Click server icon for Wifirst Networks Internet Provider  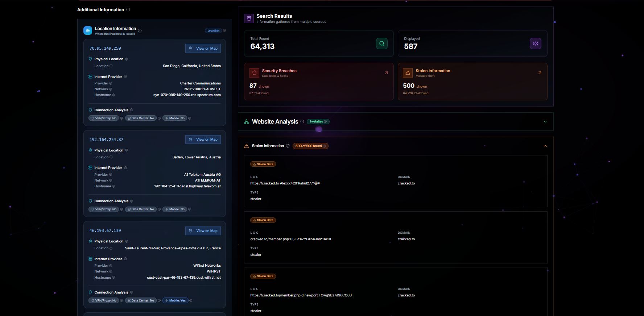point(90,259)
